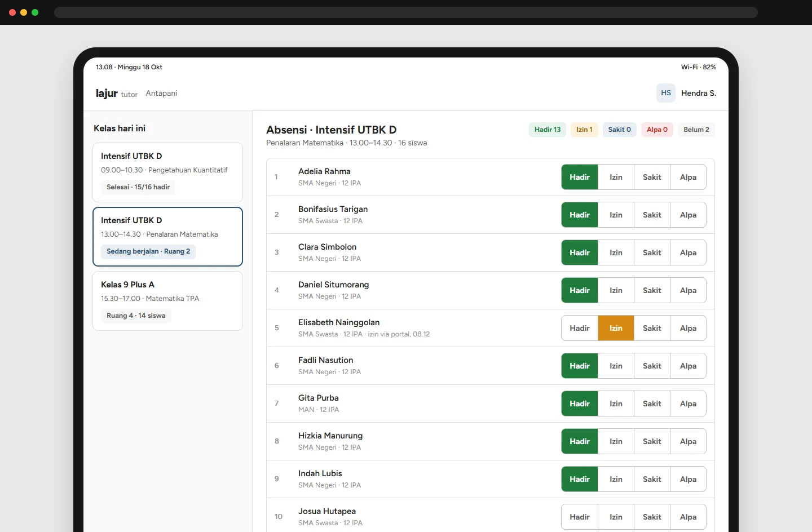Set Indah Lubis to Sakit
Screen dimensions: 812x532
[x=652, y=479]
